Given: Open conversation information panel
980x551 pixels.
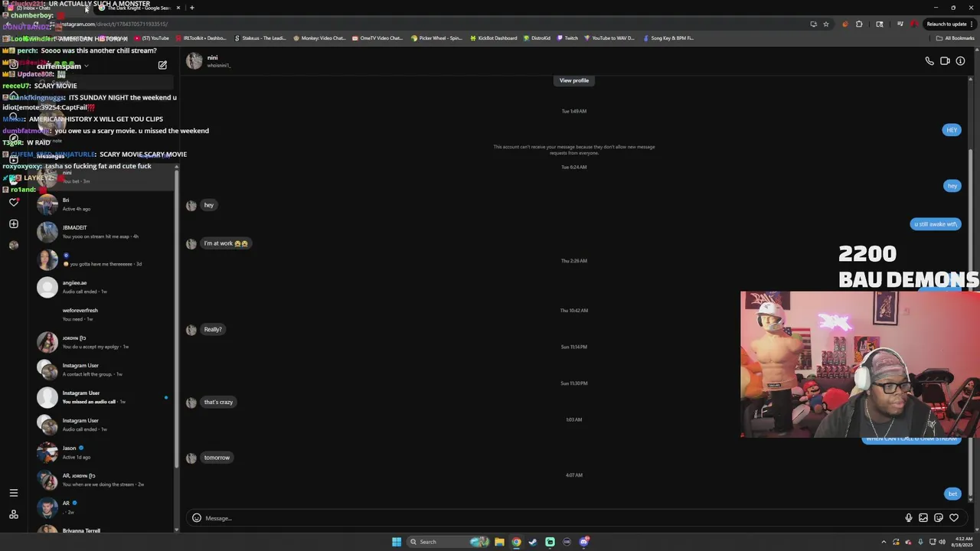Looking at the screenshot, I should (x=960, y=61).
